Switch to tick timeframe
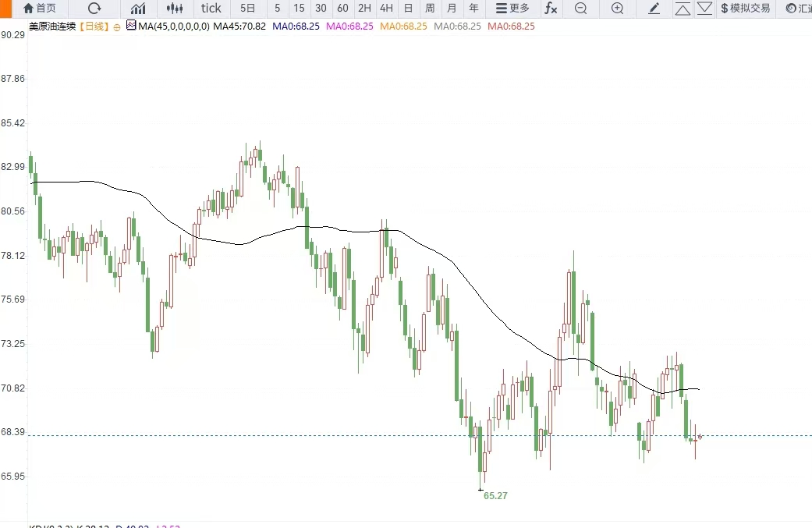This screenshot has width=812, height=528. click(211, 9)
